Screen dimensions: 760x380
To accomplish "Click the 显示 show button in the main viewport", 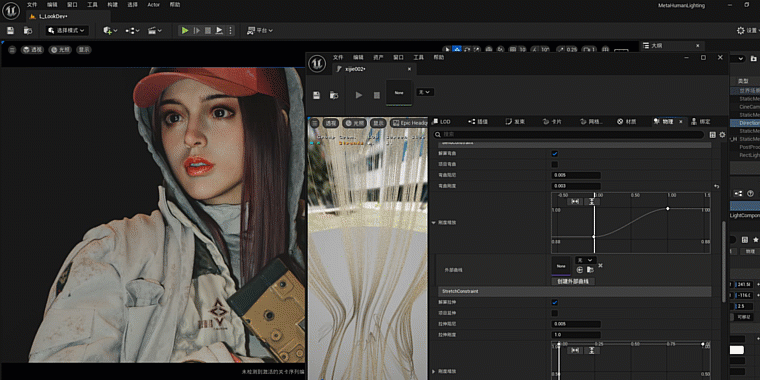I will (84, 49).
